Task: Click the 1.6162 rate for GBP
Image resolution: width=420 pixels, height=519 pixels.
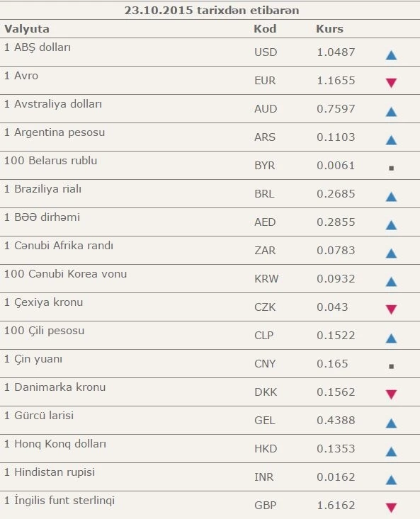Action: 336,505
